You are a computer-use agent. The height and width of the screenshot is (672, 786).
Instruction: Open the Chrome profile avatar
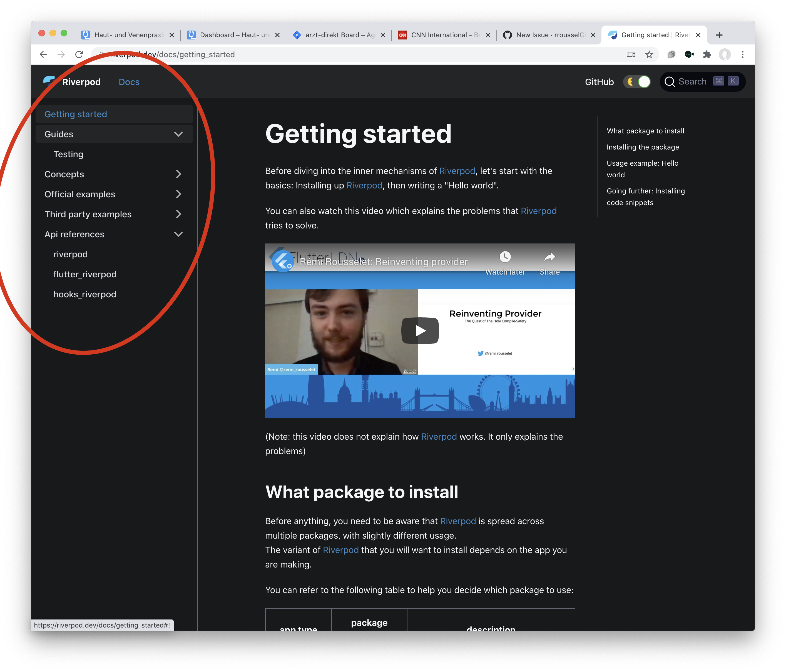[725, 54]
